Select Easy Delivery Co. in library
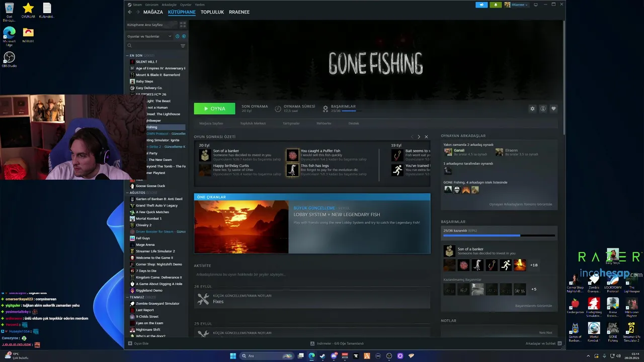Image resolution: width=644 pixels, height=362 pixels. point(157,88)
